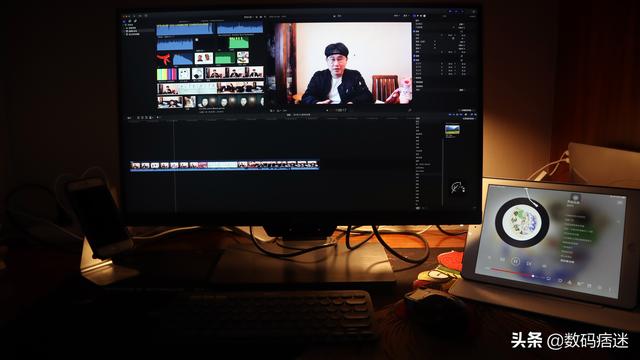Toggle video skimming in the timeline toolbar

point(450,114)
